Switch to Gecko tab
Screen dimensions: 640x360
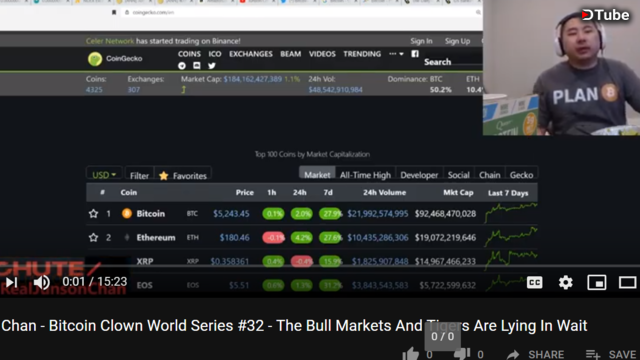click(522, 175)
